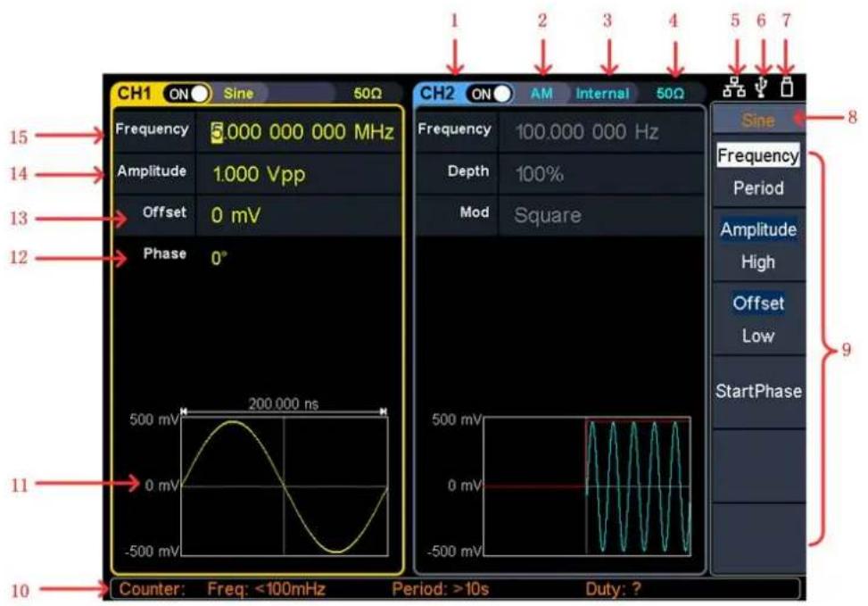Image resolution: width=868 pixels, height=606 pixels.
Task: Click the CH1 Amplitude label
Action: [x=152, y=171]
